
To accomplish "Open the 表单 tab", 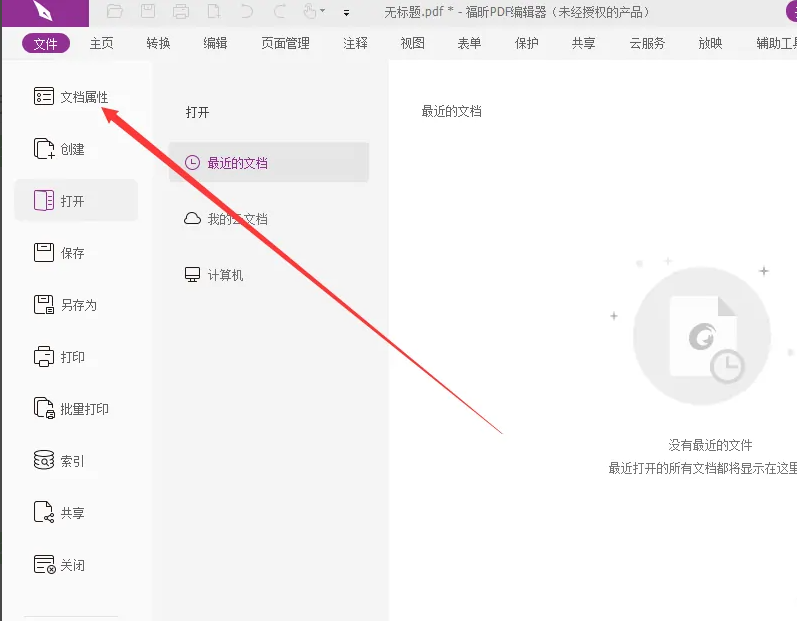I will [469, 44].
